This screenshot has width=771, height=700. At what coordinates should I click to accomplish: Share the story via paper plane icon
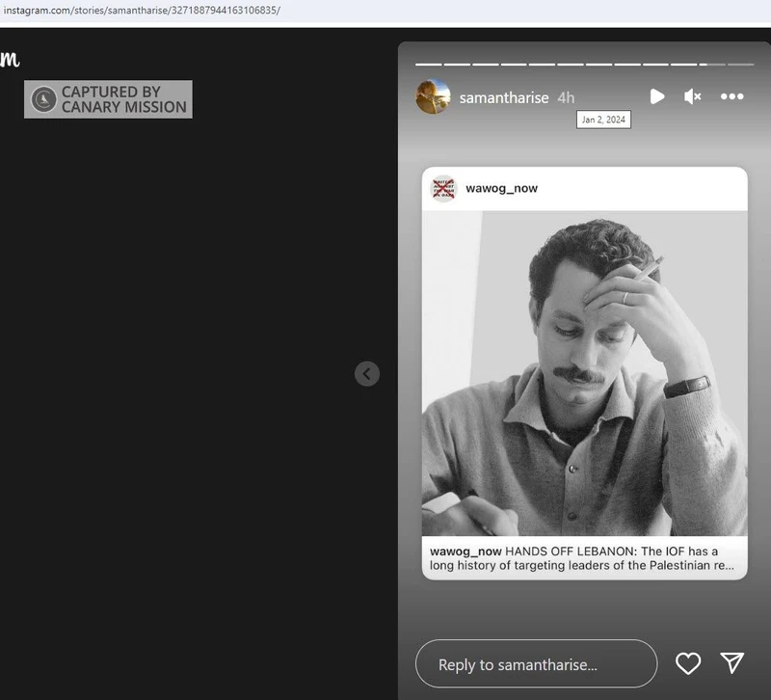[732, 662]
